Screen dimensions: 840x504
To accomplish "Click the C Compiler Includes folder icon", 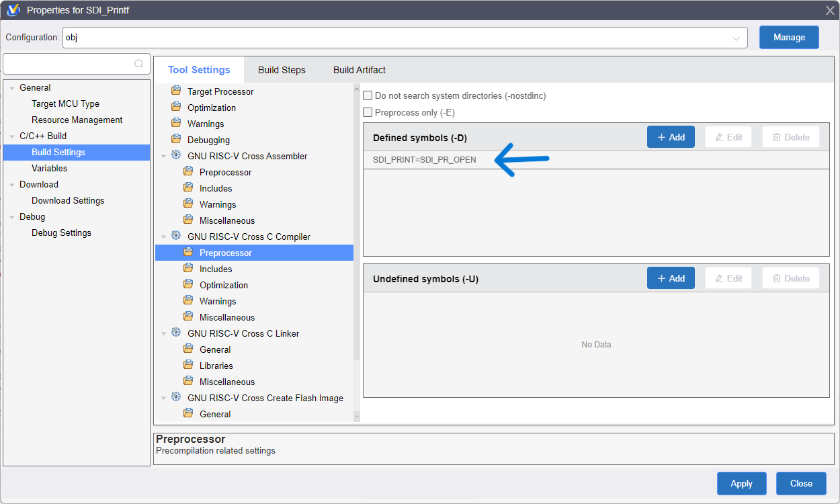I will pos(188,268).
